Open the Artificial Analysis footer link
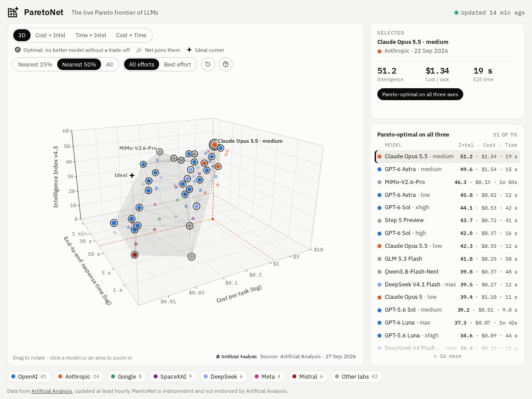The width and height of the screenshot is (532, 399). pyautogui.click(x=51, y=391)
